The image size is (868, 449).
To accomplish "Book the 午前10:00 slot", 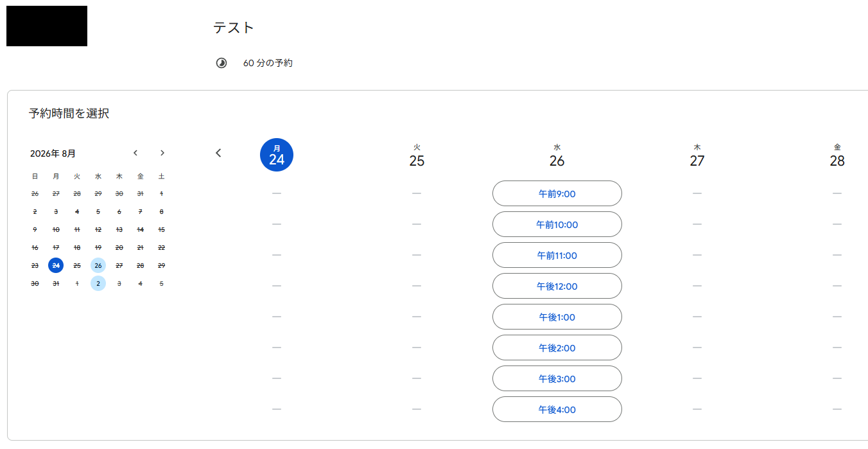I will point(557,224).
